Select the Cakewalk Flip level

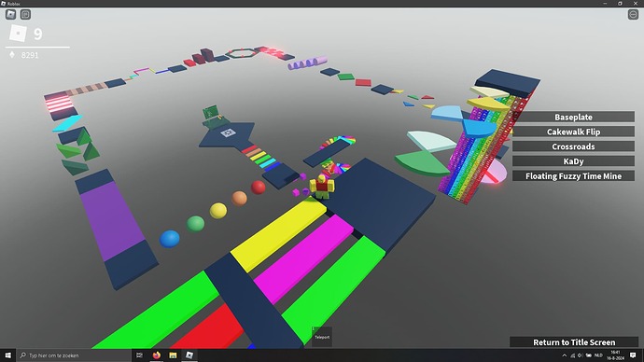(573, 132)
